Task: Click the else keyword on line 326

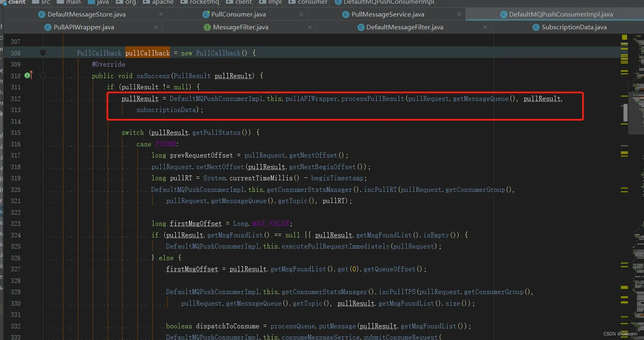Action: [x=166, y=258]
